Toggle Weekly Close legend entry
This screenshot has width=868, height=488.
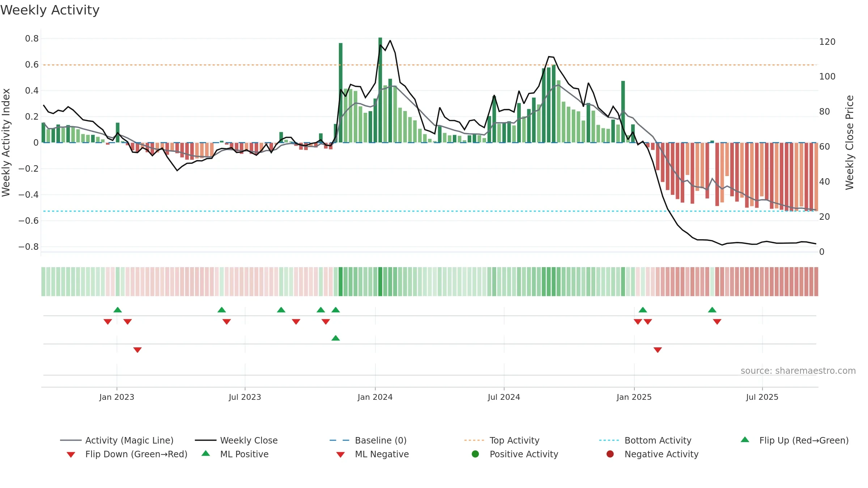(236, 440)
